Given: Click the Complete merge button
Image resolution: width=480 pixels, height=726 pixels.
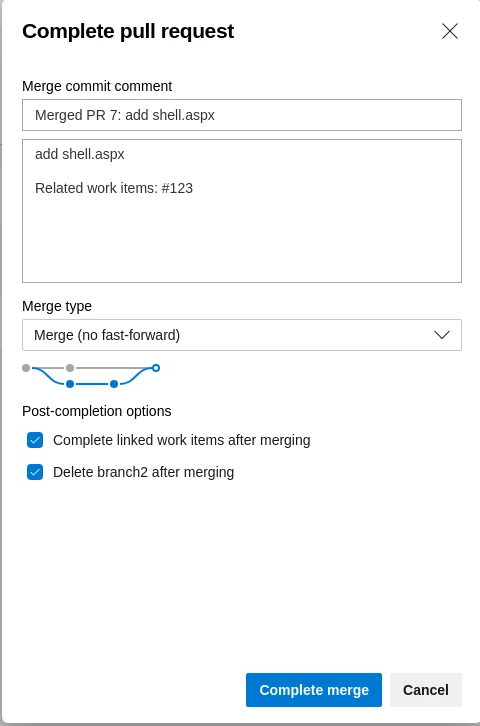Looking at the screenshot, I should pos(314,690).
